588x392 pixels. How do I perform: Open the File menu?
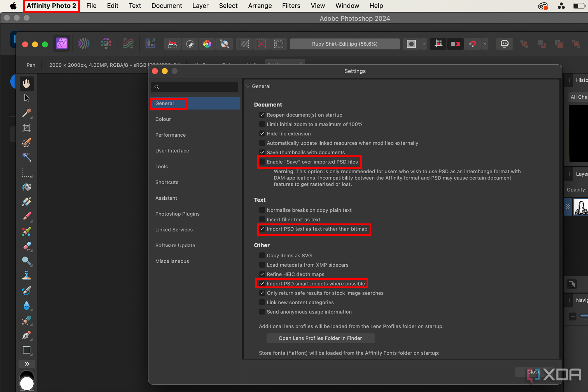pos(91,6)
